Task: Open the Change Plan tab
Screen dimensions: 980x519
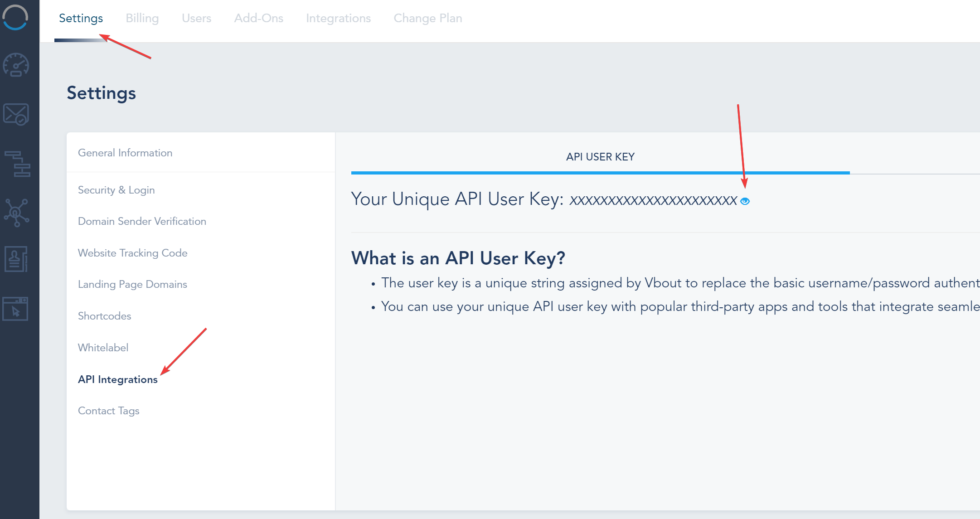Action: [x=427, y=18]
